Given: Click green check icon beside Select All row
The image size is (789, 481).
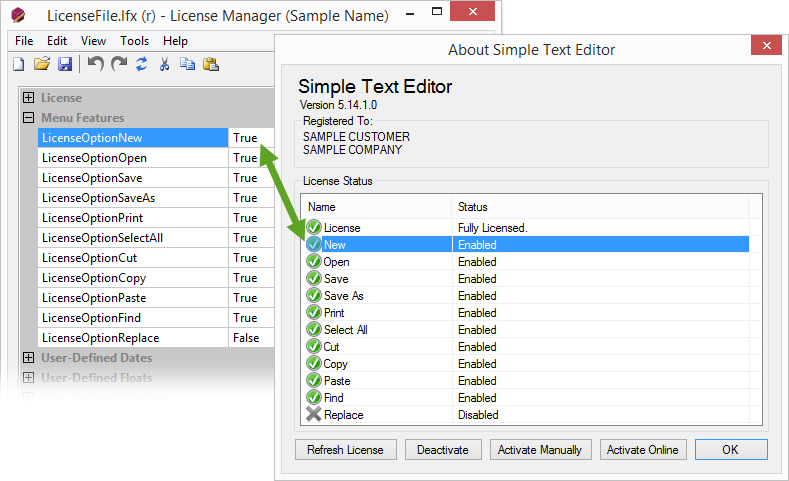Looking at the screenshot, I should click(x=314, y=330).
